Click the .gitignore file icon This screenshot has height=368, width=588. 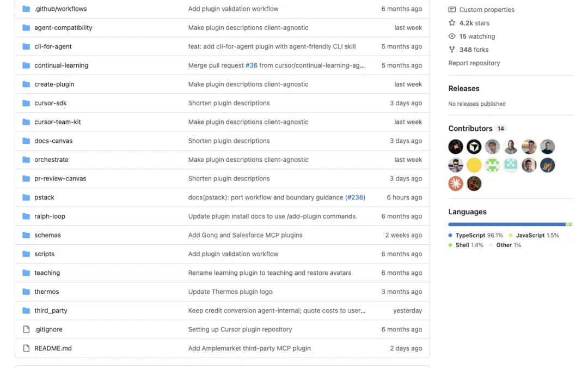26,329
